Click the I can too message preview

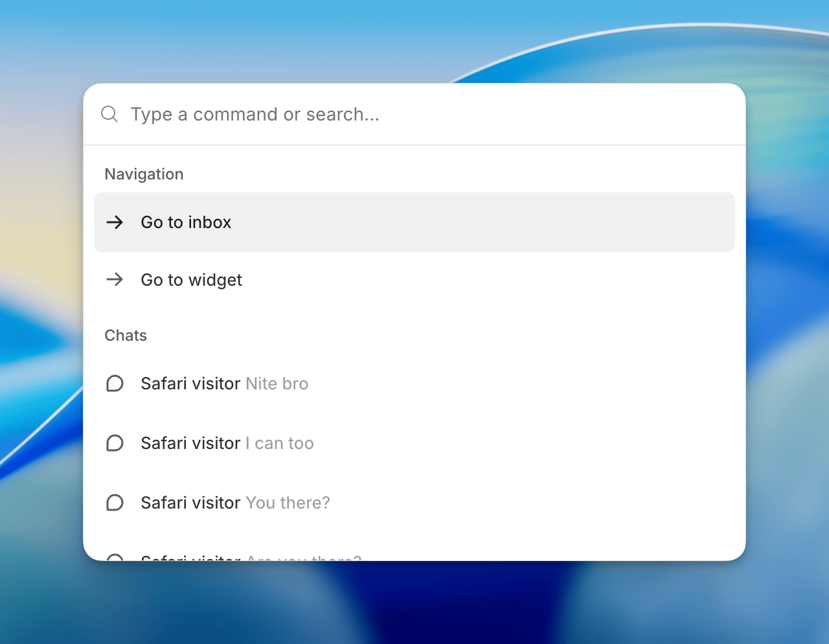click(280, 443)
